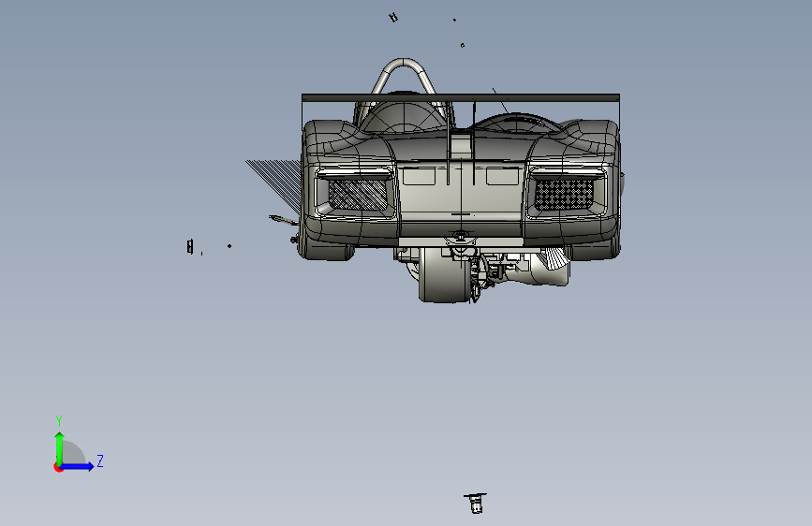
Task: Select the car's rear wing bar
Action: click(x=461, y=97)
